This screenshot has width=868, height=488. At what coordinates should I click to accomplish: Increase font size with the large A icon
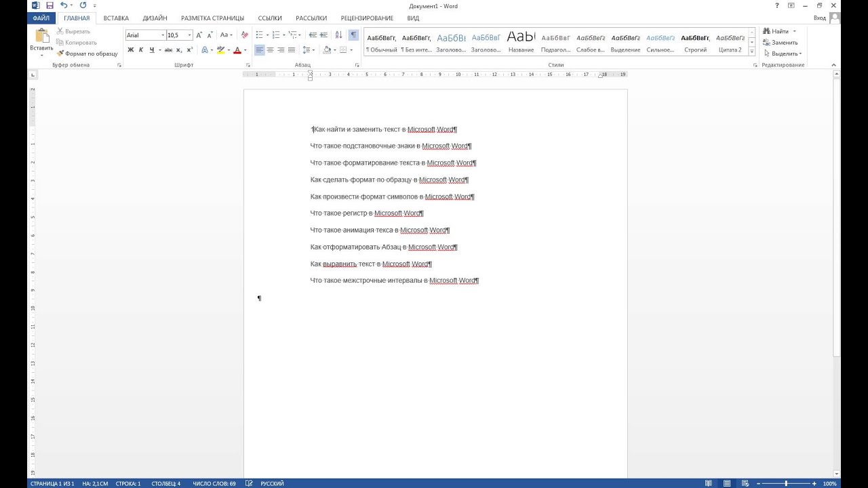coord(199,35)
